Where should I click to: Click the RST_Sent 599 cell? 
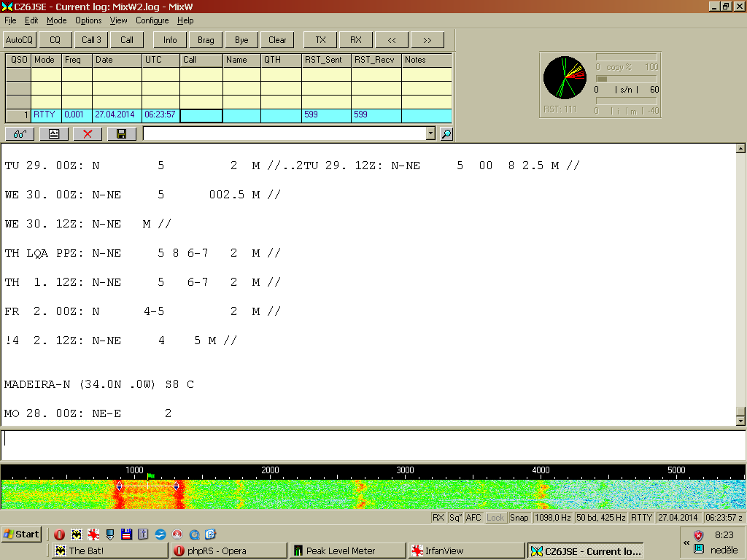(x=326, y=116)
